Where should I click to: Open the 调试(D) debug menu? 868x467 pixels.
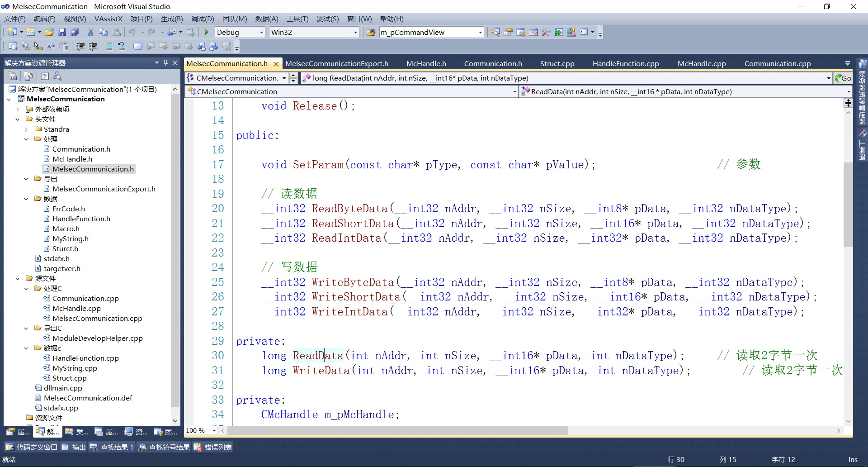[203, 19]
